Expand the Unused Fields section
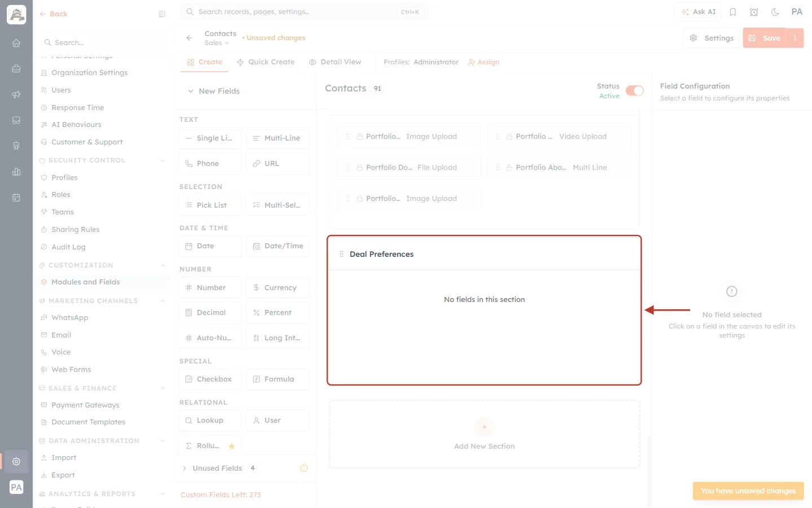This screenshot has height=508, width=812. click(184, 468)
